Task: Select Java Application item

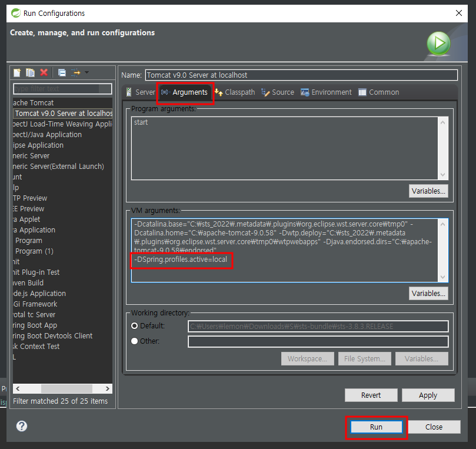Action: (x=34, y=230)
